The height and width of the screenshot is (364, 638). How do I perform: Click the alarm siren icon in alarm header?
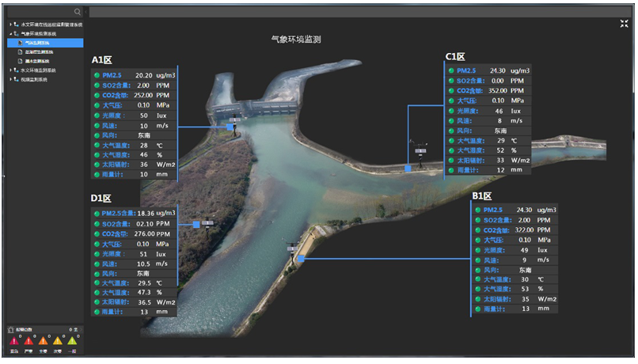[9, 328]
